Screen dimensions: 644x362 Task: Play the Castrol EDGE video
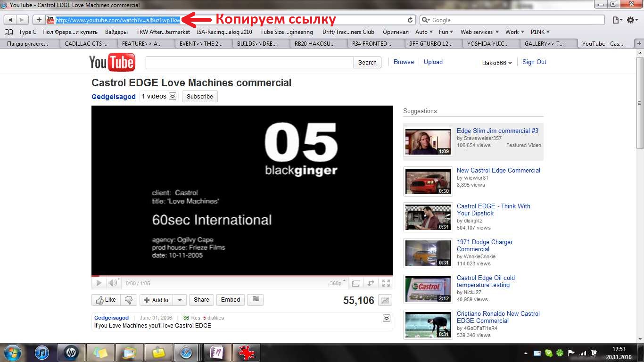(99, 283)
